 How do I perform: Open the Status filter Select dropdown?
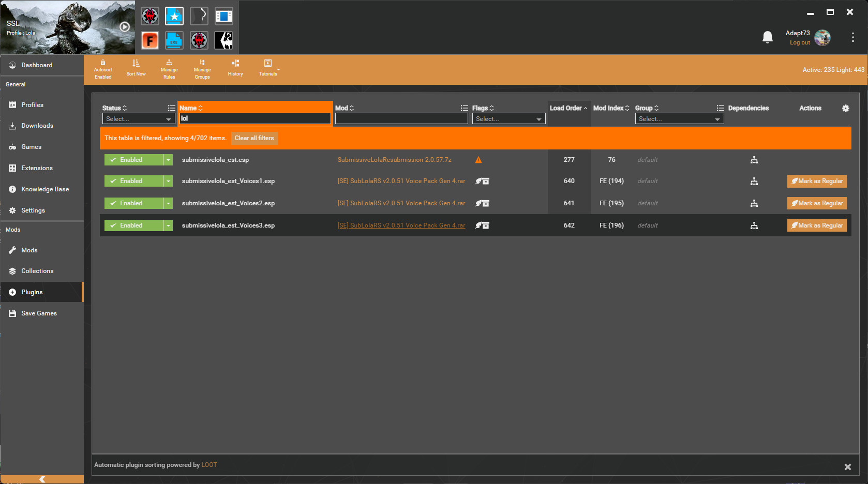click(139, 119)
